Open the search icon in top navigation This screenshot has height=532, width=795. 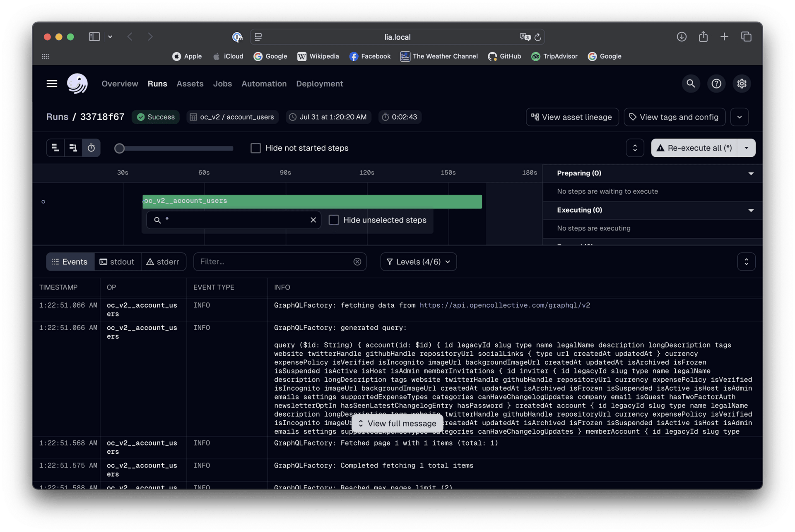691,84
